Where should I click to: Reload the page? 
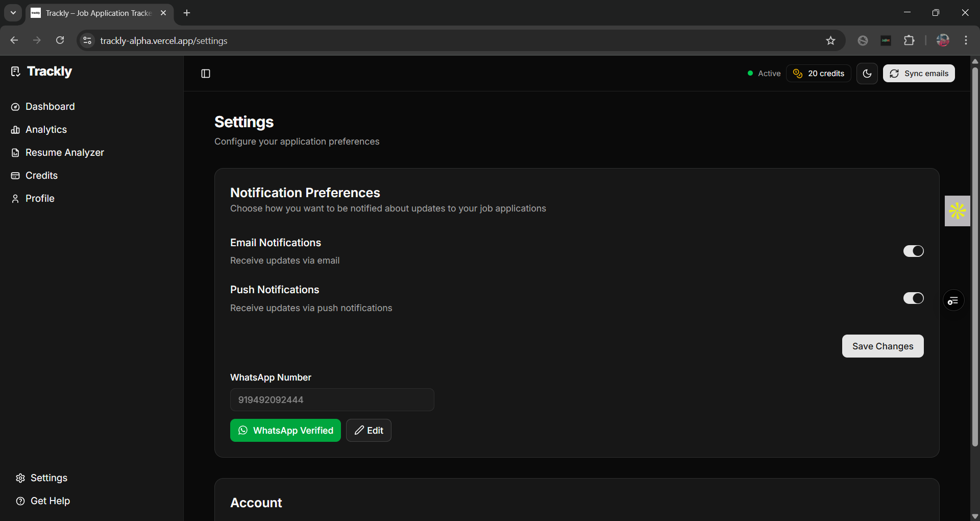[x=60, y=40]
